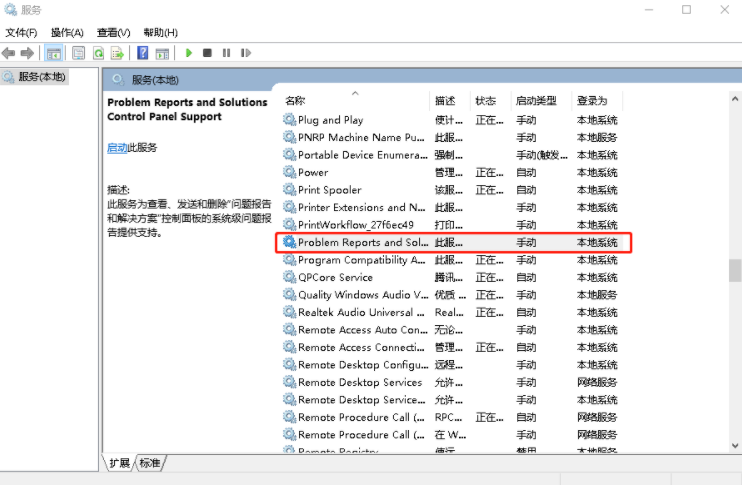Viewport: 742px width, 485px height.
Task: Click the back arrow in the toolbar
Action: tap(9, 53)
